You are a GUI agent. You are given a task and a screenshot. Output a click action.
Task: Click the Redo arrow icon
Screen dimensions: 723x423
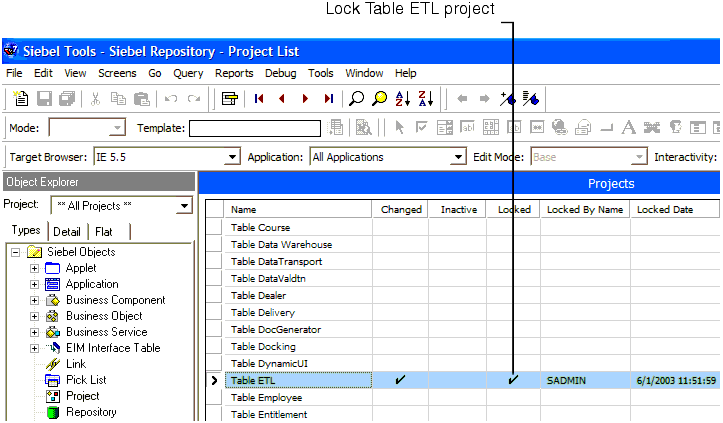tap(194, 98)
